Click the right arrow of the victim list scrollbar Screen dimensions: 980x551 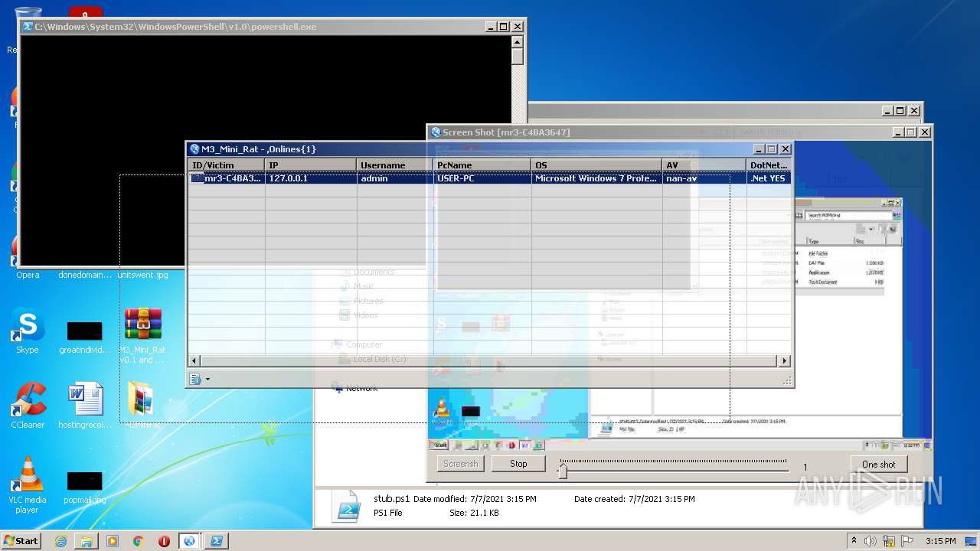[x=785, y=360]
